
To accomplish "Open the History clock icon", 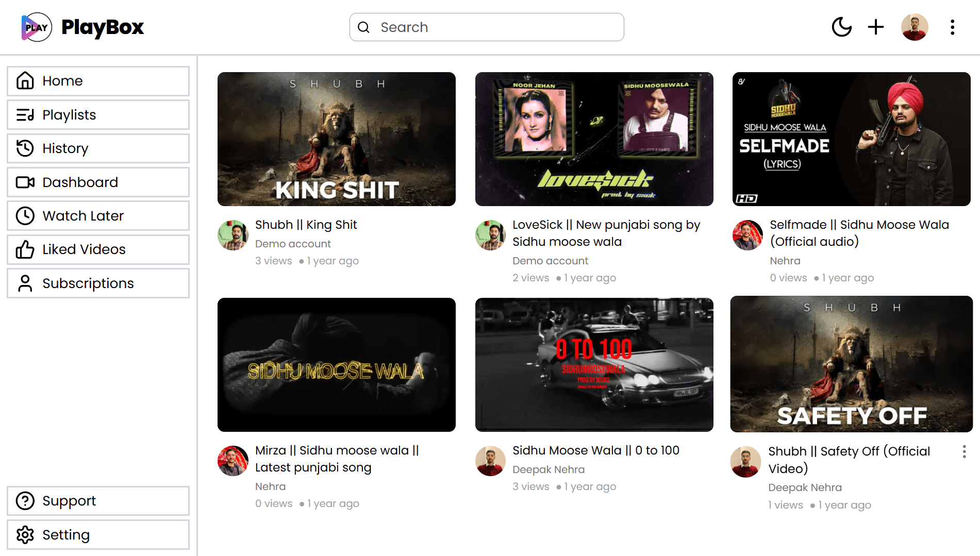I will (25, 148).
